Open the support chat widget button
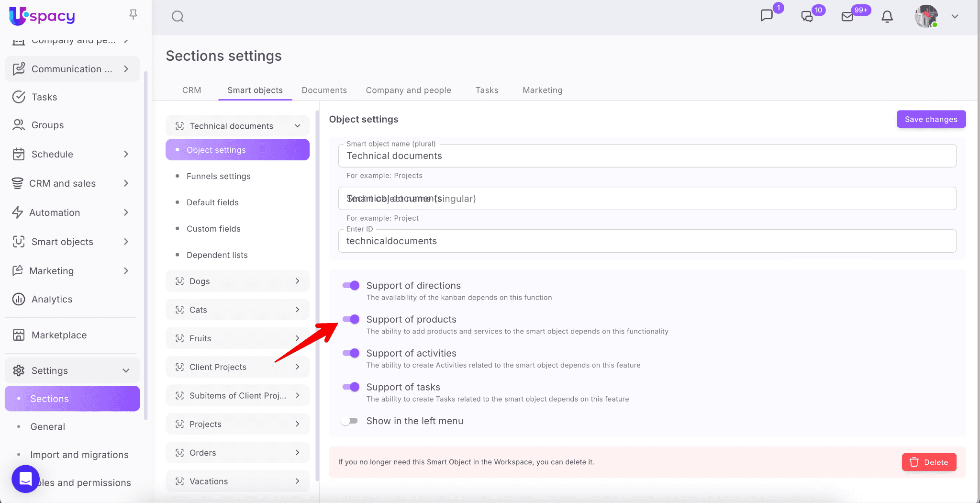This screenshot has width=980, height=503. [25, 479]
